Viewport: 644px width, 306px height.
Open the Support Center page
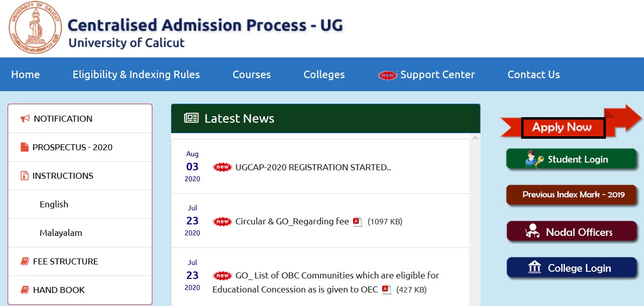(437, 75)
